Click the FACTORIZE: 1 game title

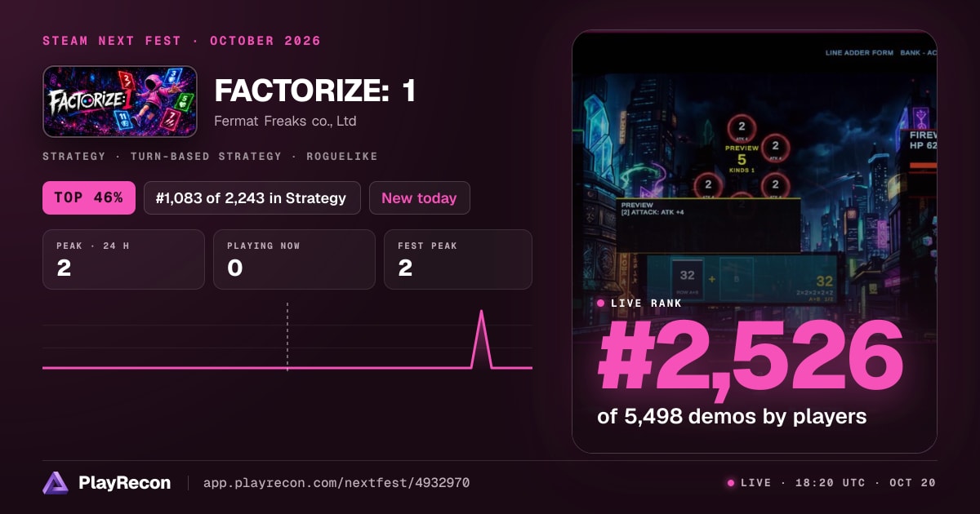click(x=314, y=91)
